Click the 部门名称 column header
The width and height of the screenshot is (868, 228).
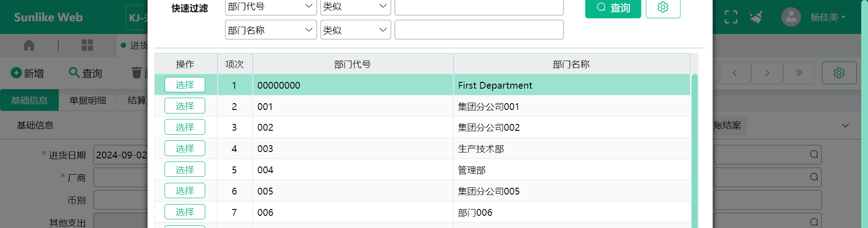pyautogui.click(x=571, y=64)
